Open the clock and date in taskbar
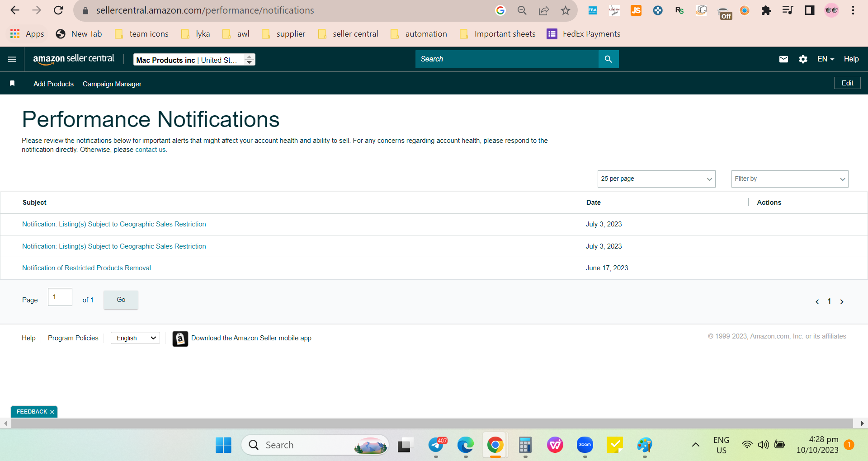868x461 pixels. click(x=817, y=445)
